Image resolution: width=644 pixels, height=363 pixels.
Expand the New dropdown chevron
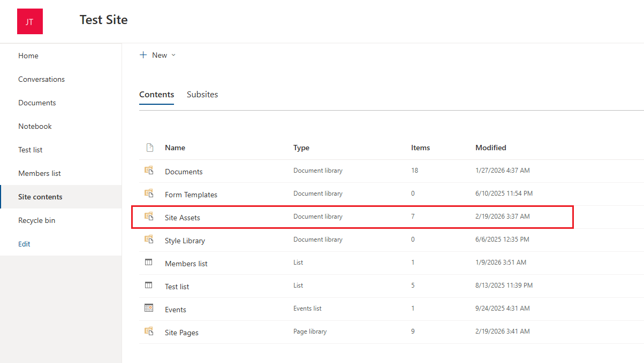tap(173, 56)
